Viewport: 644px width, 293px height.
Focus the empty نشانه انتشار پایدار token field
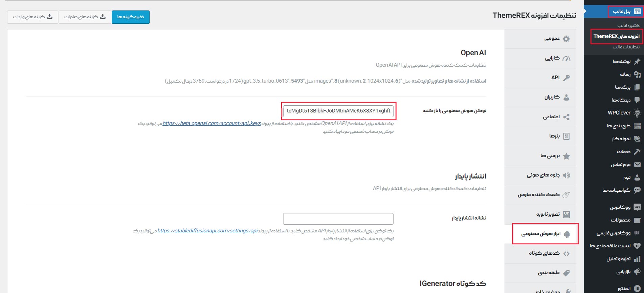[x=338, y=219]
